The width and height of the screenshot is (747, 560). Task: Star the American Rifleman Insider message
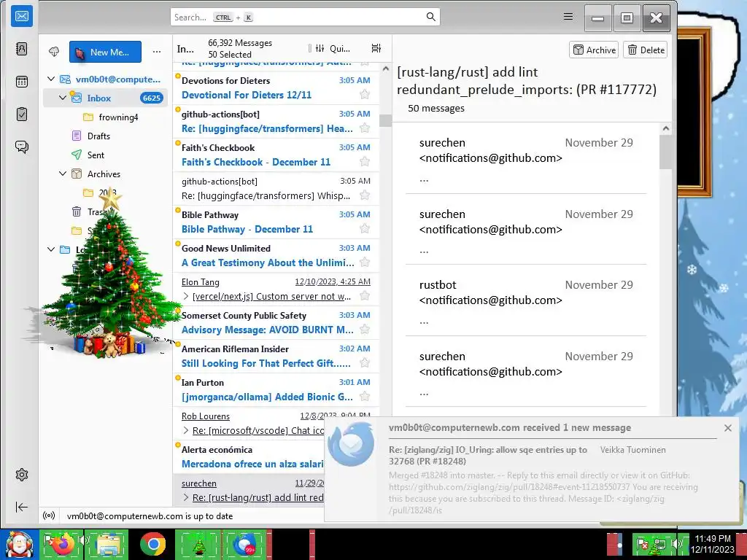pyautogui.click(x=365, y=363)
